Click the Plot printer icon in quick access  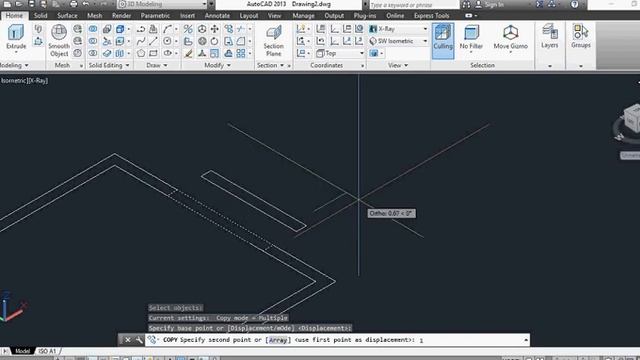click(x=73, y=4)
